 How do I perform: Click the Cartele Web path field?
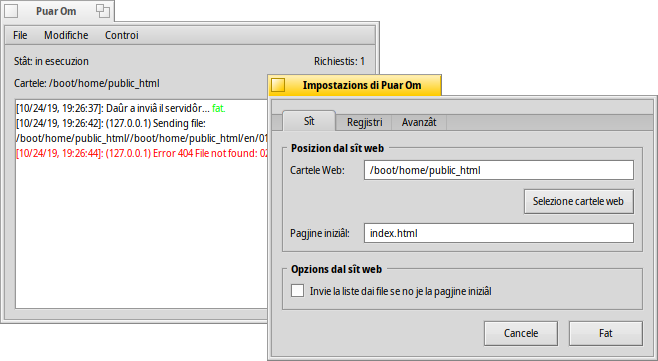[x=499, y=170]
